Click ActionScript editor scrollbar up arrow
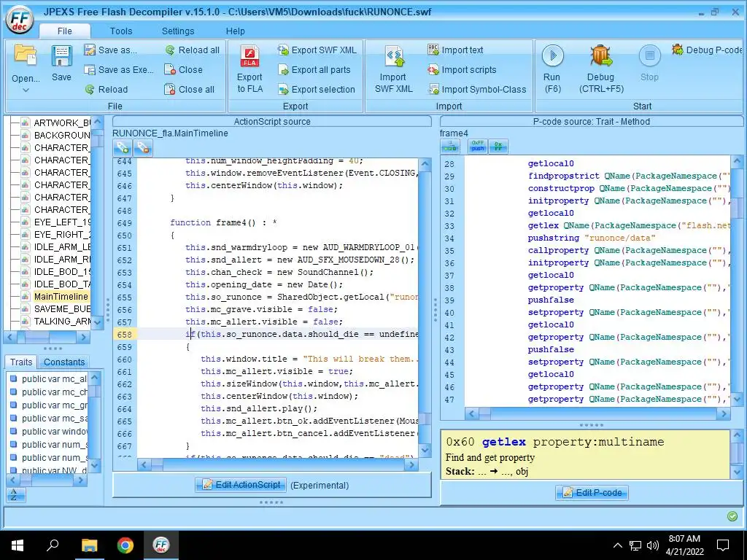The height and width of the screenshot is (560, 747). tap(425, 166)
